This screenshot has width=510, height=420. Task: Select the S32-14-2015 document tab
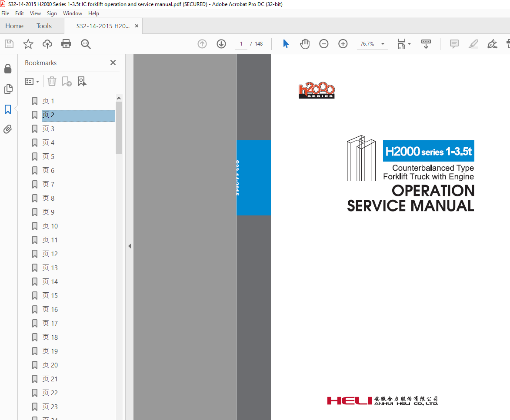point(103,26)
